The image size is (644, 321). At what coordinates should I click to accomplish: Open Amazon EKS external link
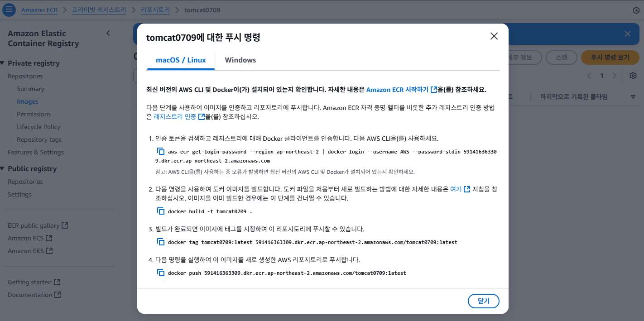pyautogui.click(x=30, y=250)
